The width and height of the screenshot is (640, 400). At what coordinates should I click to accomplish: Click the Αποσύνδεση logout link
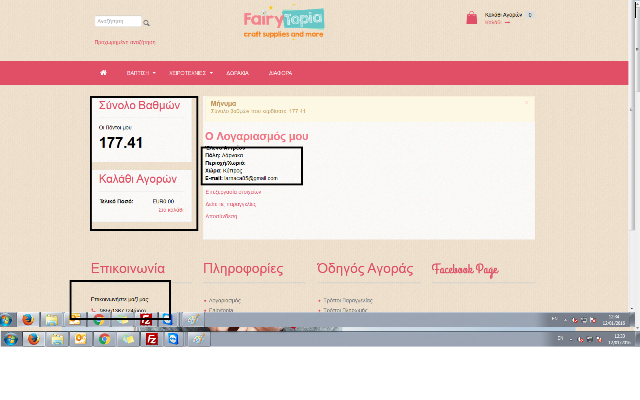pyautogui.click(x=221, y=214)
